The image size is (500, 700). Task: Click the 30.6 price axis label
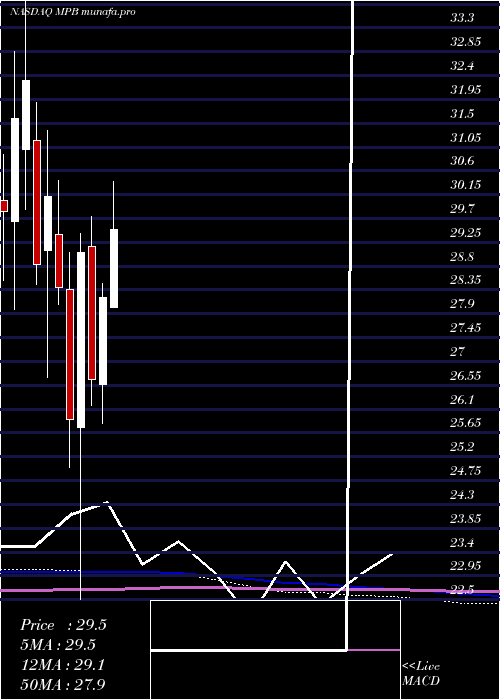tap(462, 161)
